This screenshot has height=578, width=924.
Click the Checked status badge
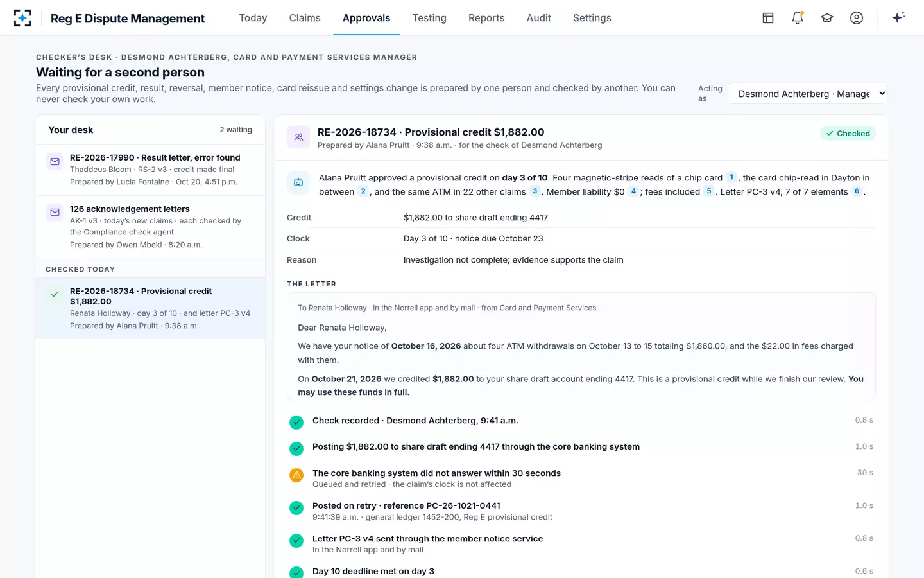click(848, 133)
